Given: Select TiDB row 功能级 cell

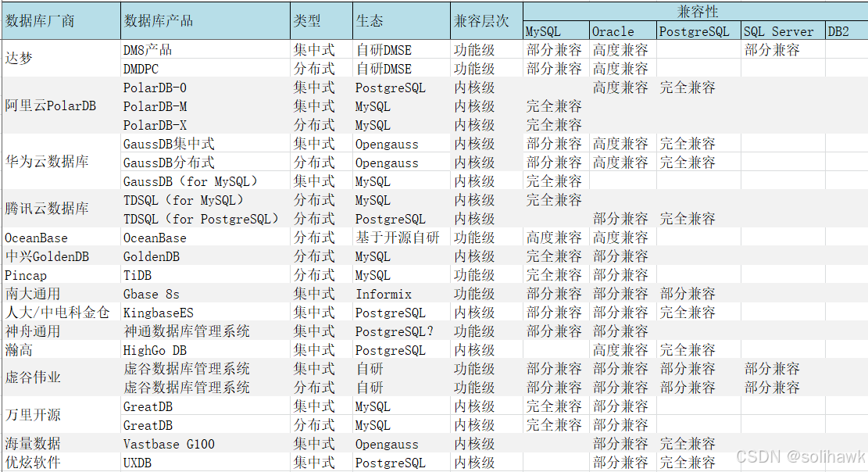Looking at the screenshot, I should [487, 275].
